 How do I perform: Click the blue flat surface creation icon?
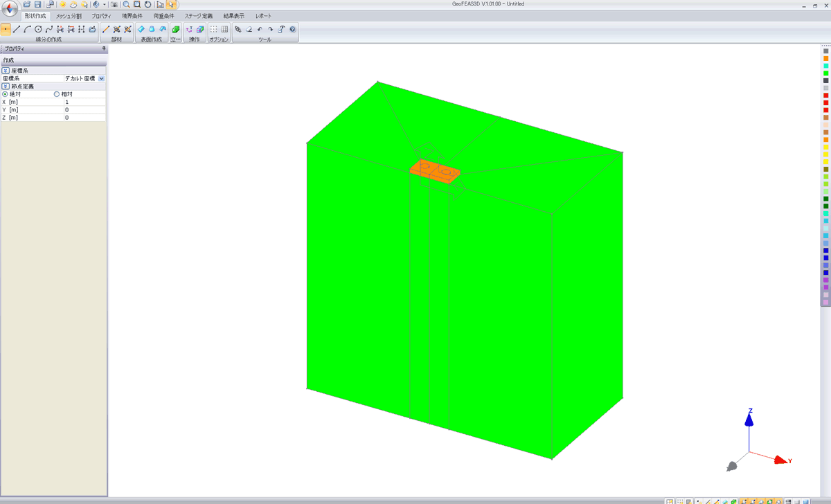(141, 29)
